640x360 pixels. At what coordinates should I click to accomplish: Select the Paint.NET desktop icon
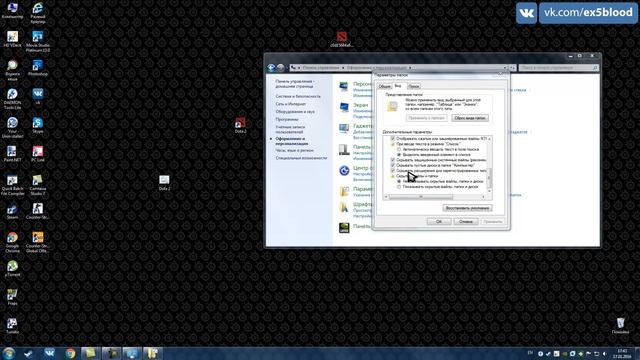[x=12, y=154]
